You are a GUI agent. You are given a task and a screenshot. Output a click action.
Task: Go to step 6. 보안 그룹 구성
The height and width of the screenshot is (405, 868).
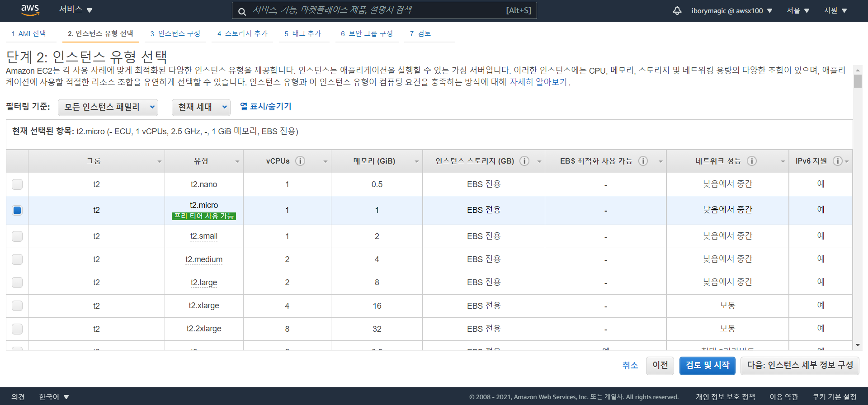(x=367, y=33)
